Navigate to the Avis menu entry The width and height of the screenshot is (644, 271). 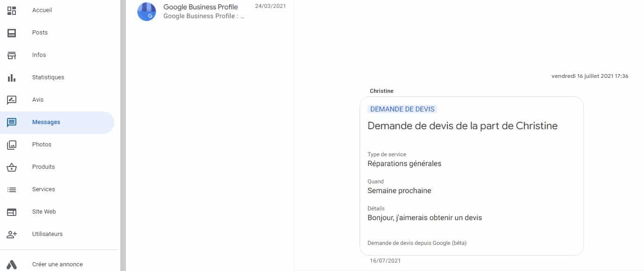[x=38, y=100]
